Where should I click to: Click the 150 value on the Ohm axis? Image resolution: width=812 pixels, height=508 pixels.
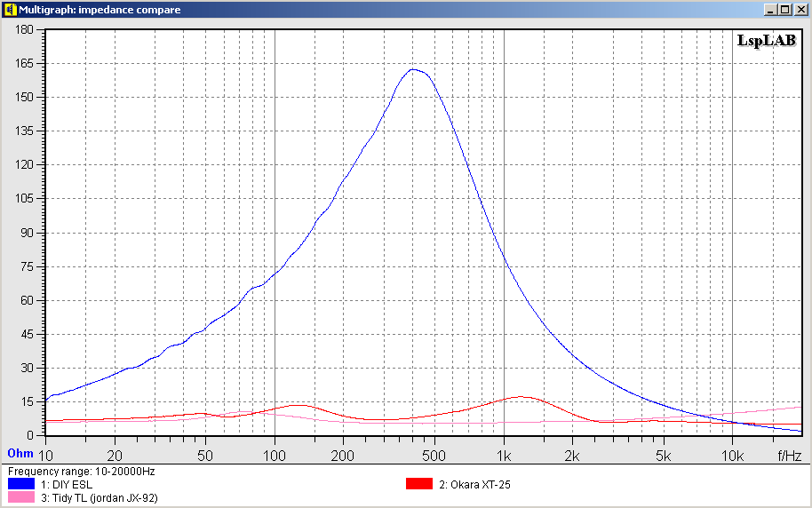24,97
